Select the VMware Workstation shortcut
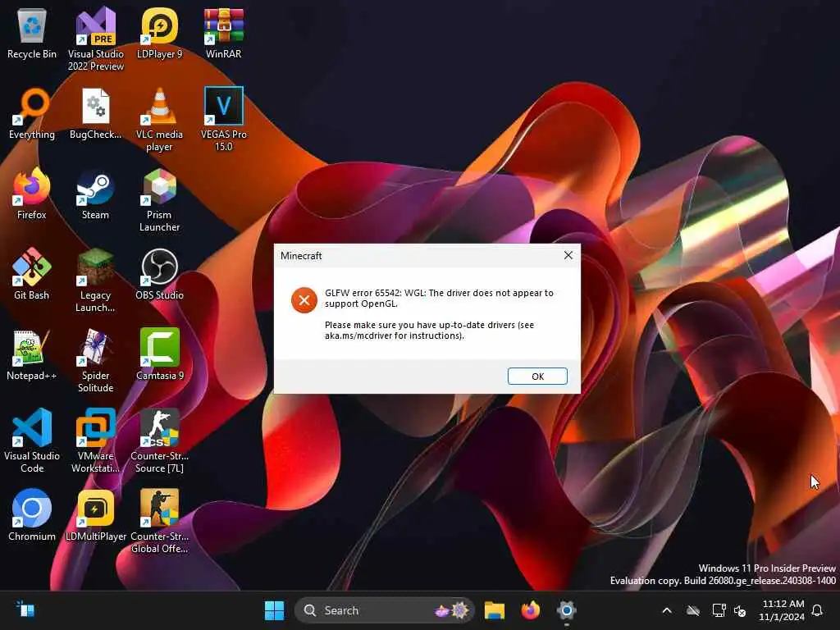 (96, 441)
